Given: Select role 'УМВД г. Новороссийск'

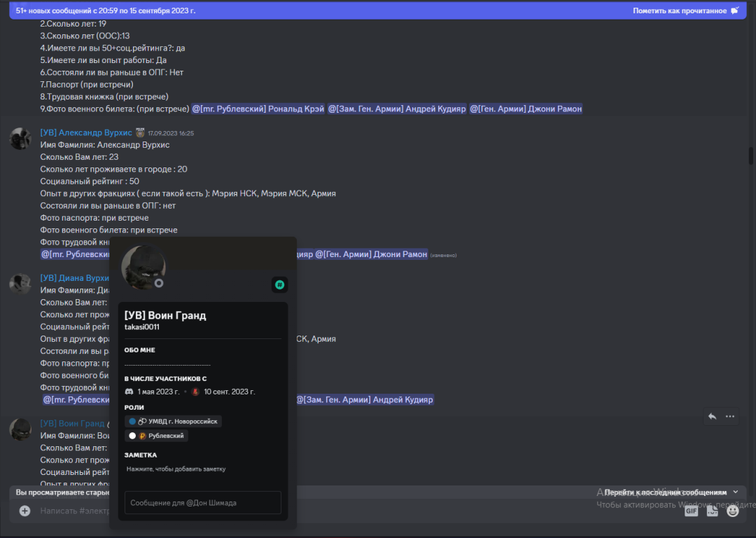Looking at the screenshot, I should (173, 421).
